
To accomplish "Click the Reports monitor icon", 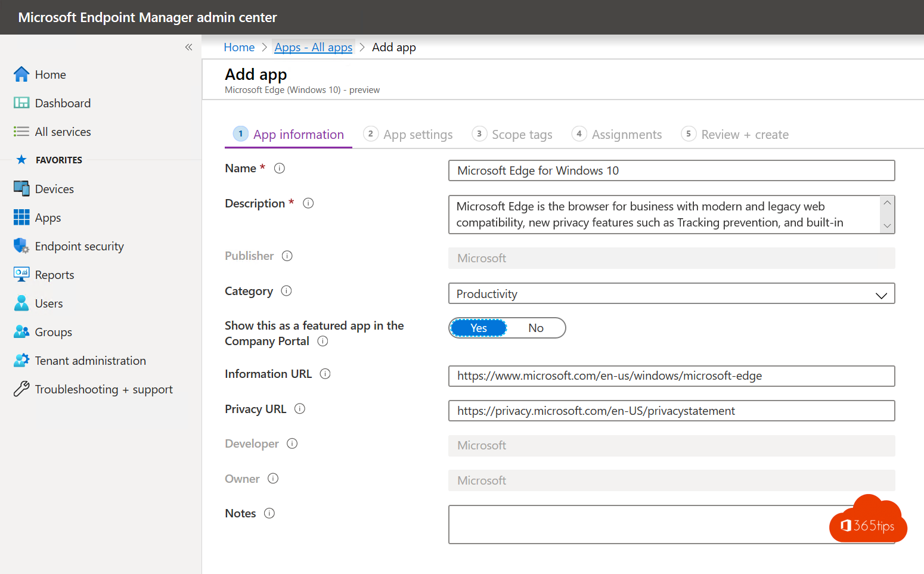I will [x=21, y=274].
